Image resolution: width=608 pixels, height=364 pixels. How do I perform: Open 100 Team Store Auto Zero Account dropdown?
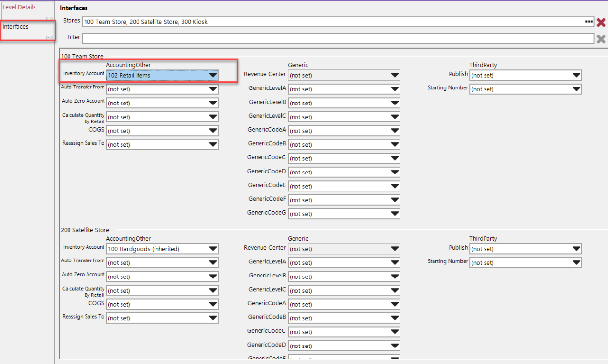point(162,103)
